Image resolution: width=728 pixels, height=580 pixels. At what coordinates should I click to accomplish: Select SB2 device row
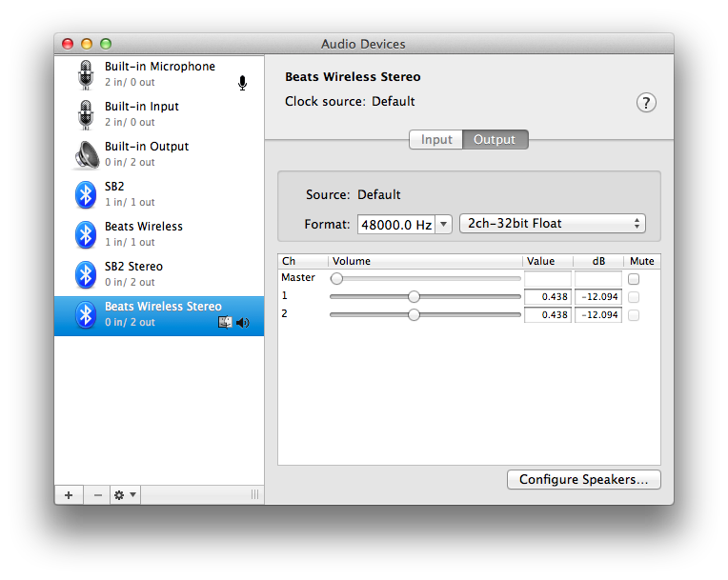pyautogui.click(x=159, y=194)
